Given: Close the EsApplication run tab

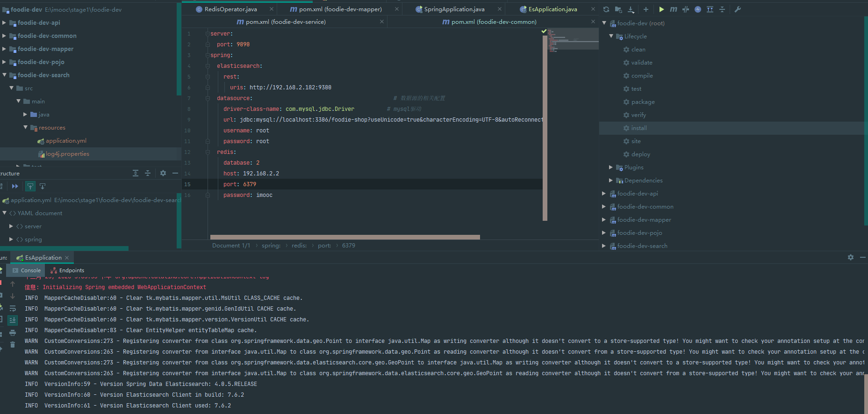Looking at the screenshot, I should coord(67,258).
